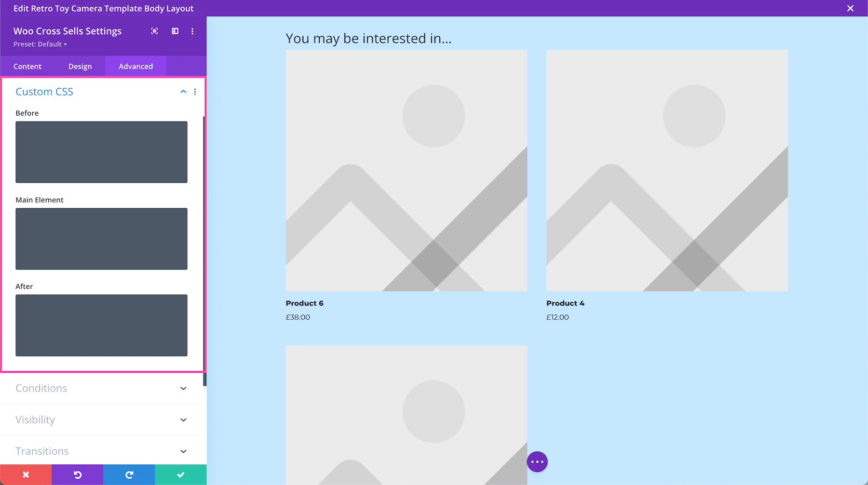Collapse the Custom CSS section chevron
Screen dimensions: 868x485
pos(183,92)
